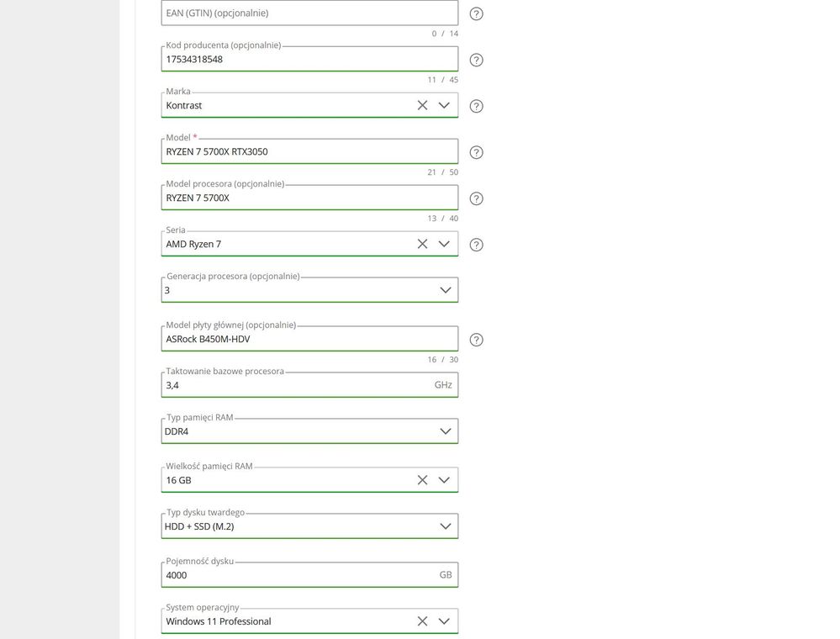Open help icon next to Model field
The height and width of the screenshot is (639, 840).
click(476, 153)
